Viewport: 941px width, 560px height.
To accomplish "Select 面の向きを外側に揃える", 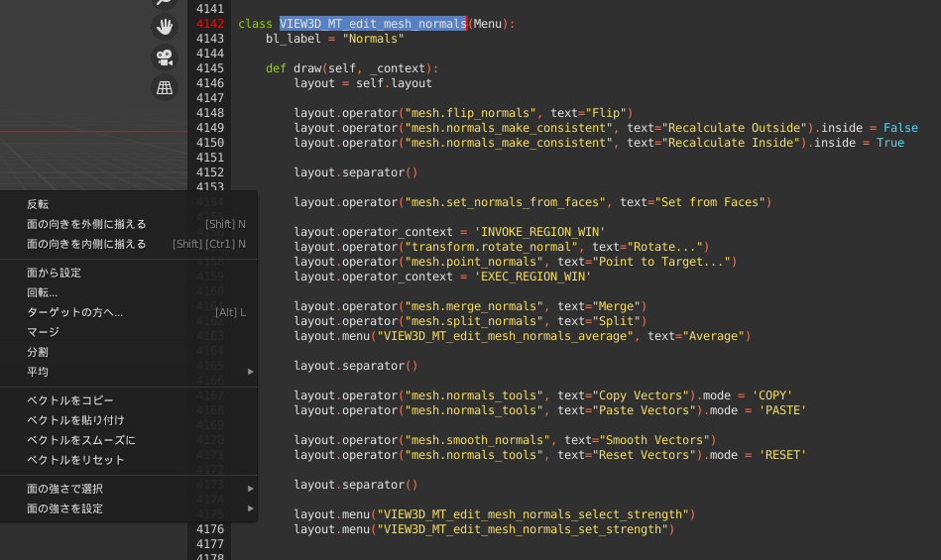I will tap(129, 224).
